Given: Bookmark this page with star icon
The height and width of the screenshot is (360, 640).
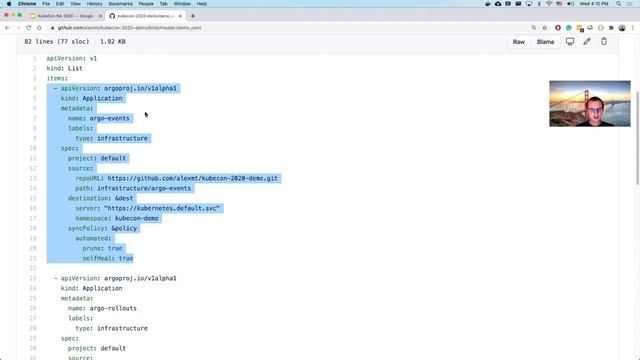Looking at the screenshot, I should point(544,28).
